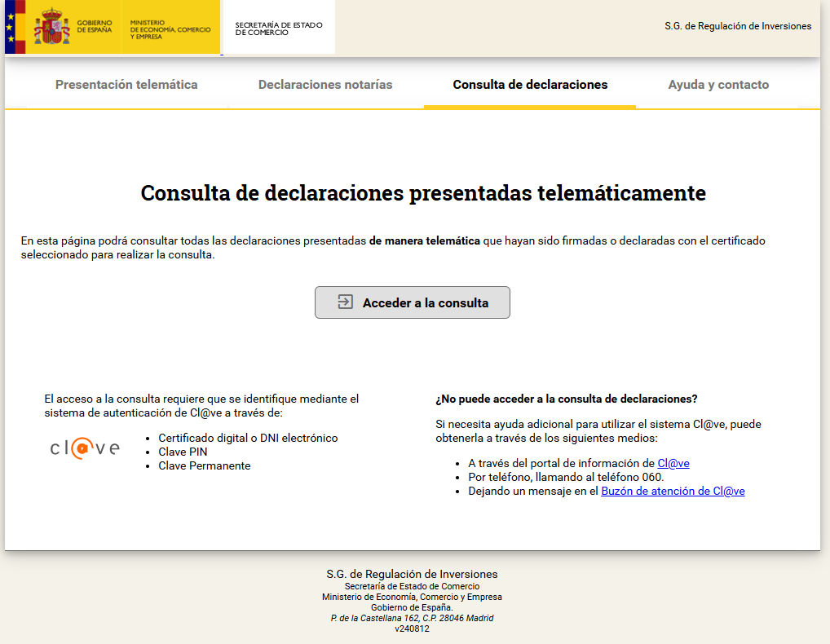Click the Clave PIN list item
Image resolution: width=830 pixels, height=644 pixels.
(x=183, y=452)
